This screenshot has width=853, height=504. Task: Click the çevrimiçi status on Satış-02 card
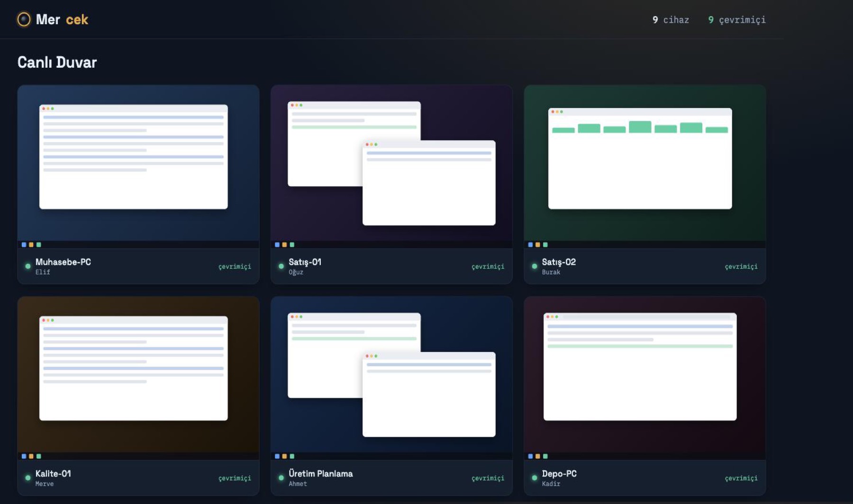(x=741, y=267)
